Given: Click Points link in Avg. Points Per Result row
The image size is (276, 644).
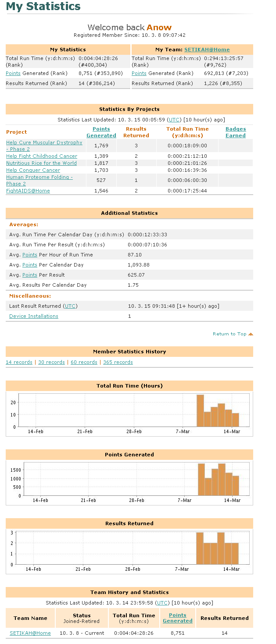Looking at the screenshot, I should [x=30, y=275].
